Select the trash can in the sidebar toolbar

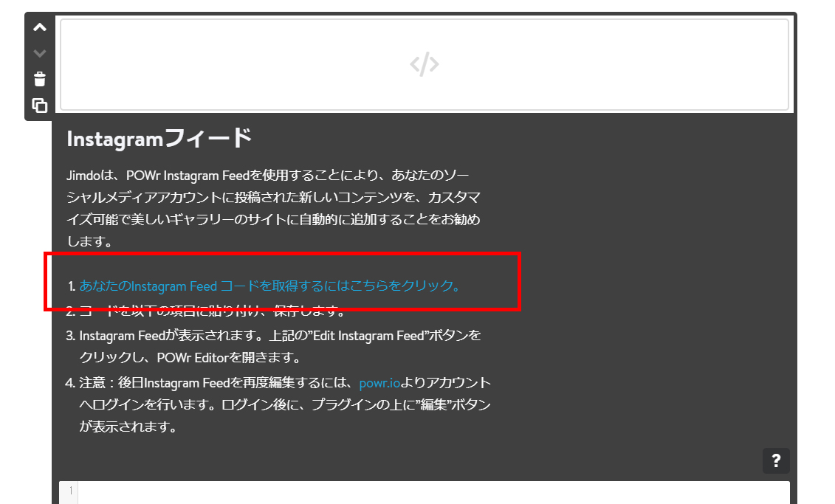click(x=38, y=79)
